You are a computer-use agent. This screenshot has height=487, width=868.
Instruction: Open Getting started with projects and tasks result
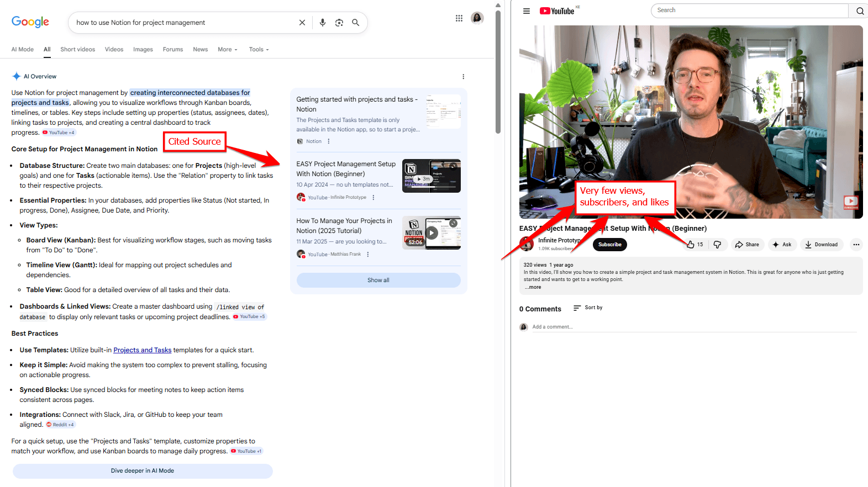coord(357,104)
